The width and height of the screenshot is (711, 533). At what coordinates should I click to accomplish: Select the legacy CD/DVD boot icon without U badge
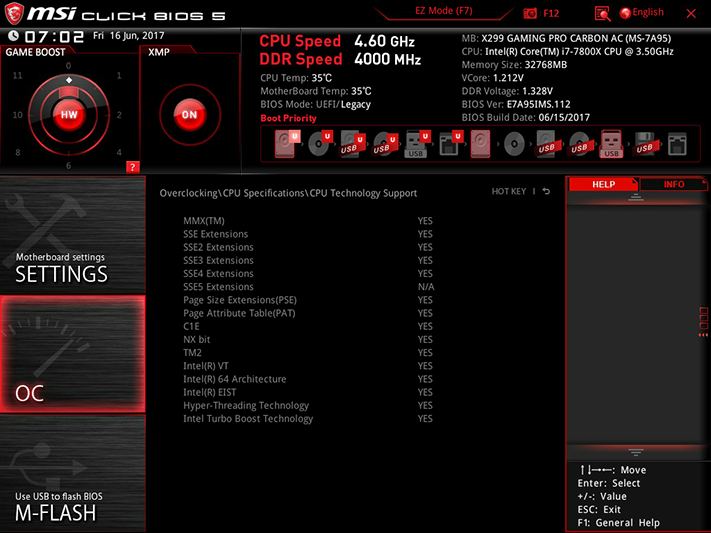(514, 144)
